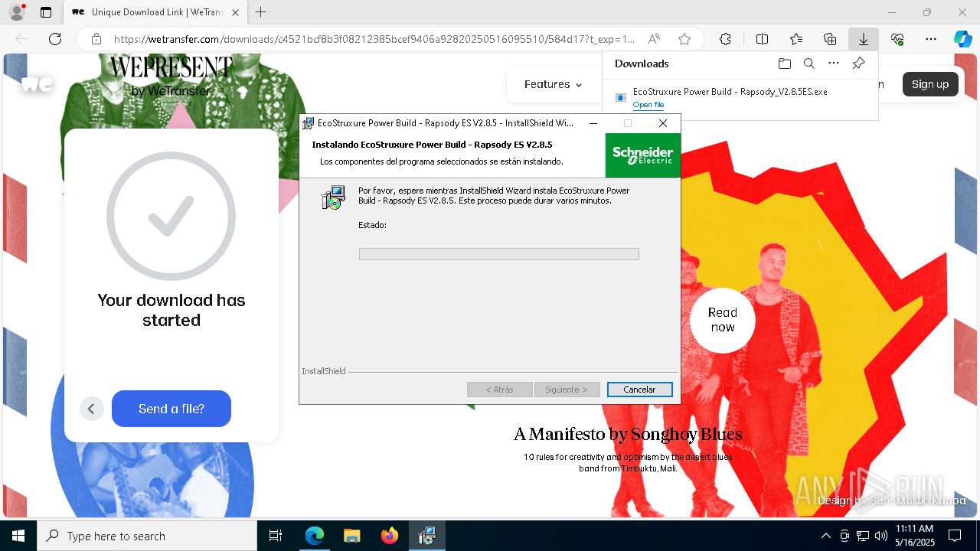Refresh the WeTransfer page
Screen dimensions: 980x551
point(55,39)
